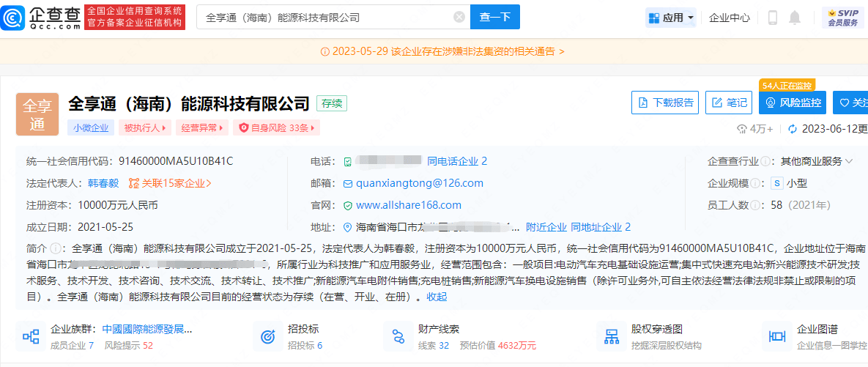Click the info icon beside 企查查行业
This screenshot has height=367, width=868.
coord(765,162)
